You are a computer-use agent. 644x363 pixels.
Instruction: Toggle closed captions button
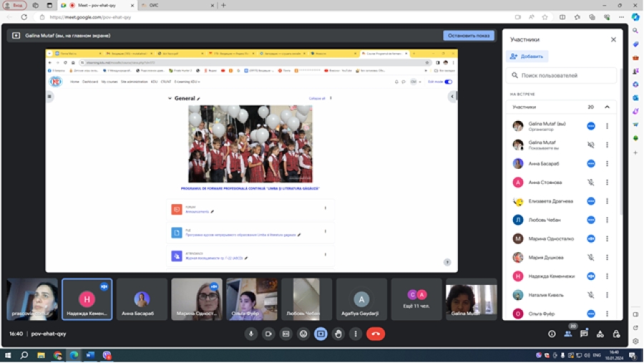(x=286, y=334)
